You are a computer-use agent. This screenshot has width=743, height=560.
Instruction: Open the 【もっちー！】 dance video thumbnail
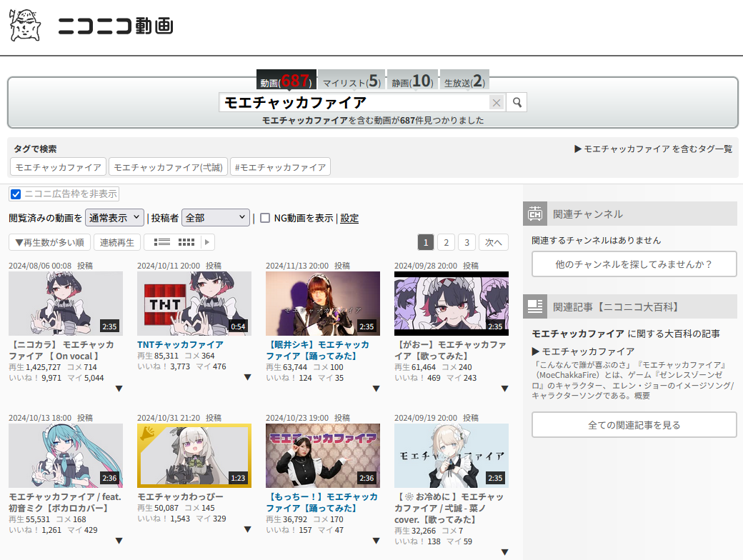point(323,455)
